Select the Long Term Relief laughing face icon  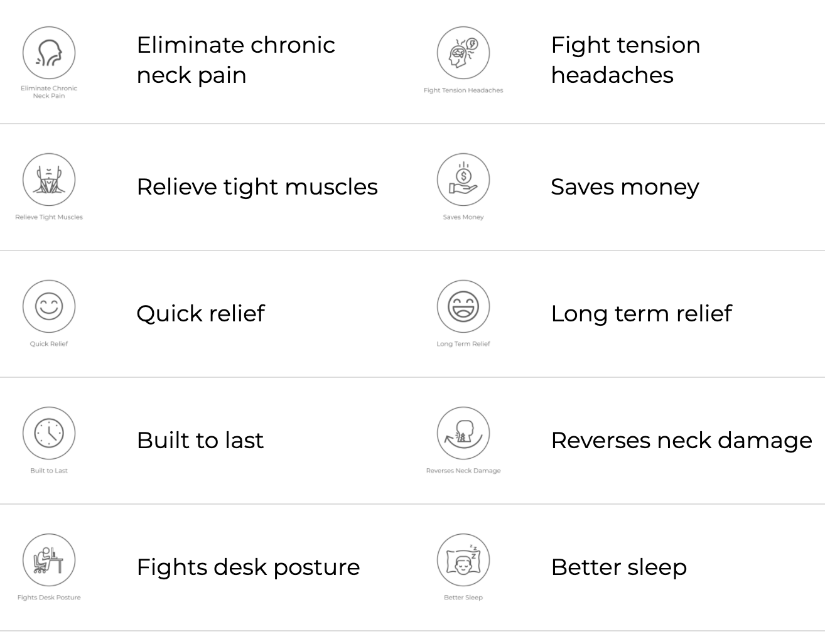coord(463,306)
